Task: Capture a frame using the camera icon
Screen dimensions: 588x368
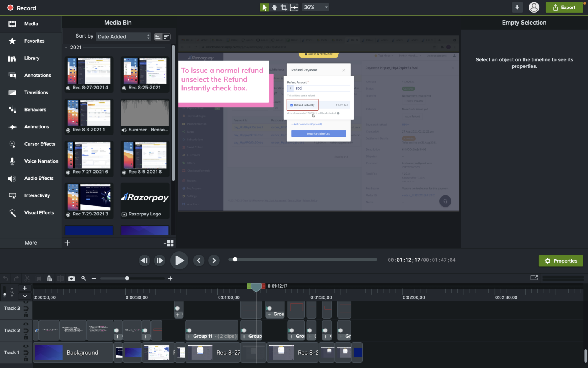Action: point(71,278)
